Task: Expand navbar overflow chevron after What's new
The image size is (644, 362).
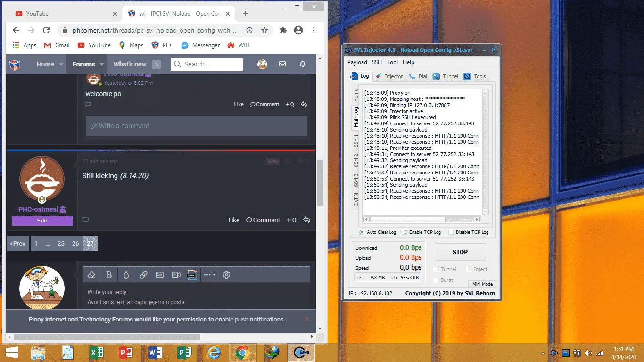Action: click(157, 65)
